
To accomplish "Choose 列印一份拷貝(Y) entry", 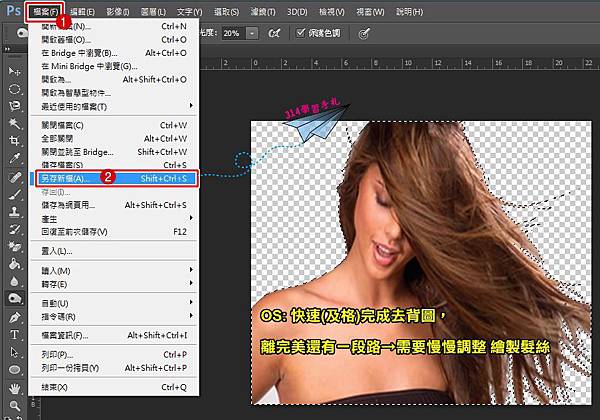I will pos(114,368).
